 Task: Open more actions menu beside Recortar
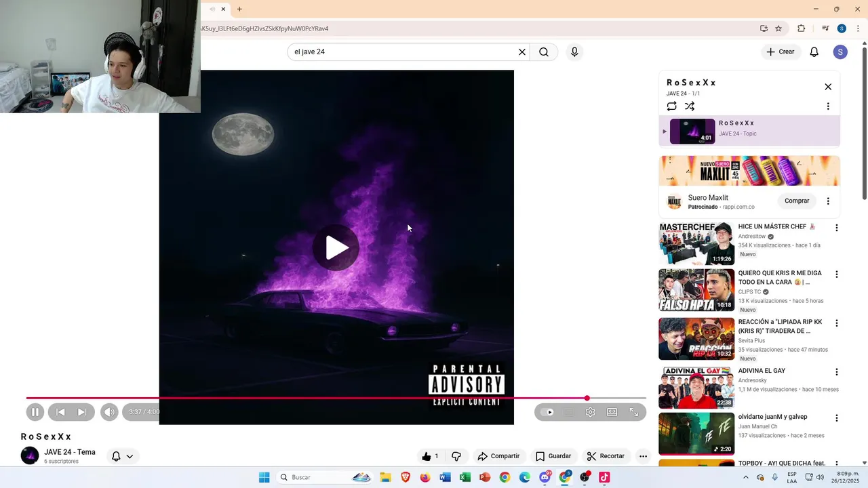[643, 456]
